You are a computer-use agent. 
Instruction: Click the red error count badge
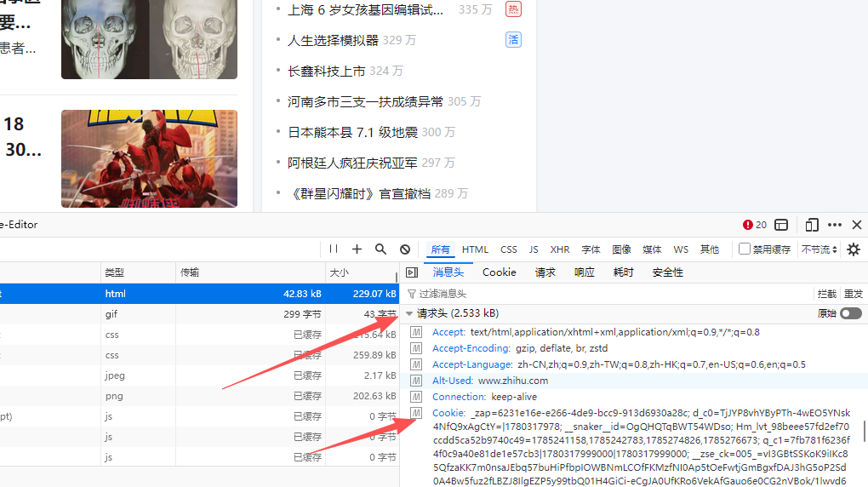pos(755,225)
